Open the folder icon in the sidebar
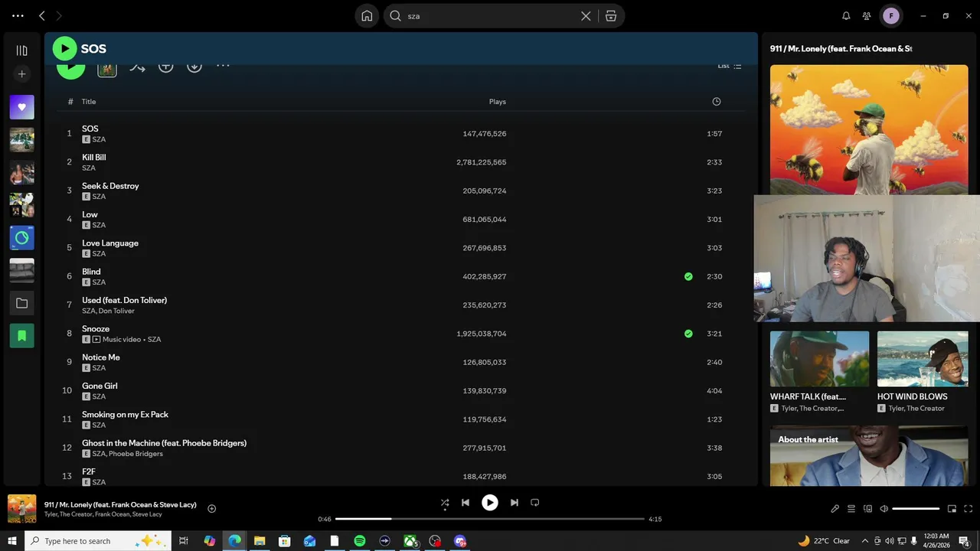The width and height of the screenshot is (980, 551). click(21, 303)
